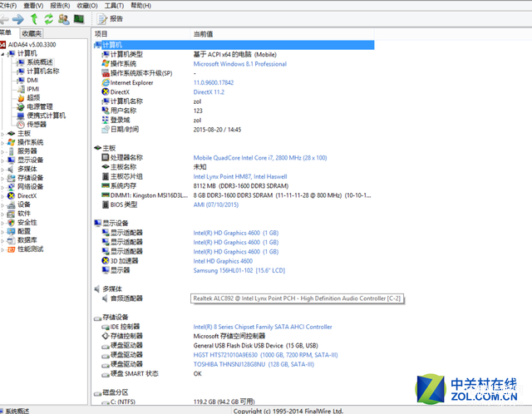Open the 11.0.9600.17842 version link
This screenshot has height=414, width=532.
tap(214, 82)
